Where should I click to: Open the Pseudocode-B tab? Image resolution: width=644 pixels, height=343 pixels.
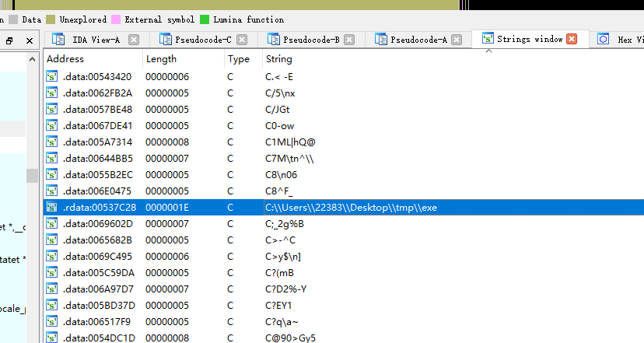(311, 40)
